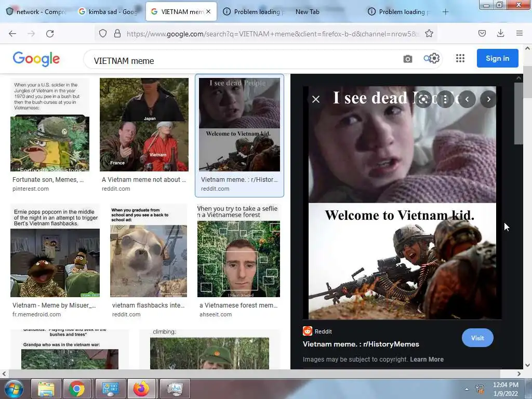532x399 pixels.
Task: Click the forward navigation arrow
Action: click(x=31, y=34)
